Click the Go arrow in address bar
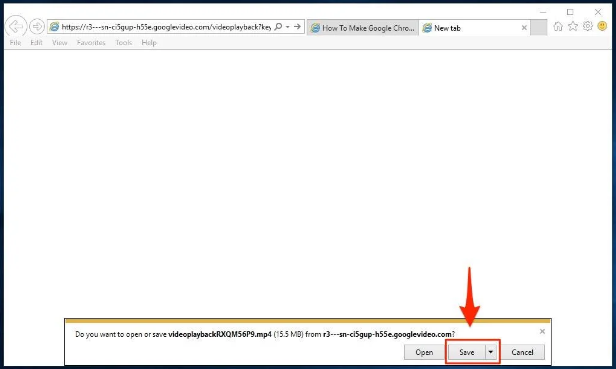The height and width of the screenshot is (369, 616). click(x=297, y=27)
